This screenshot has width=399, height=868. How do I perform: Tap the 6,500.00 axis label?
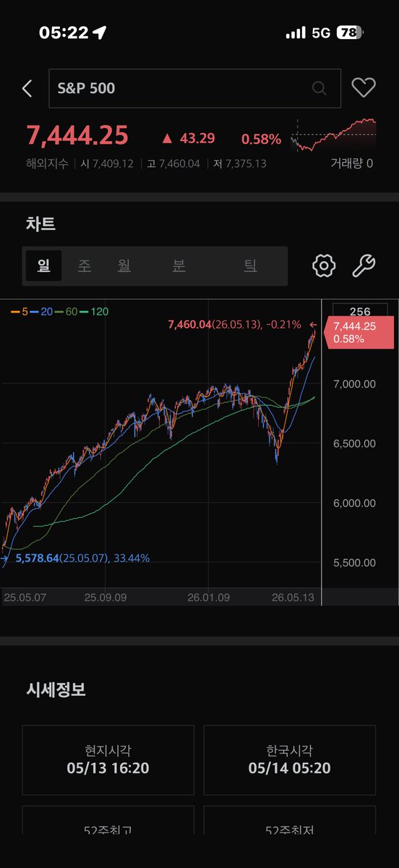pos(354,443)
